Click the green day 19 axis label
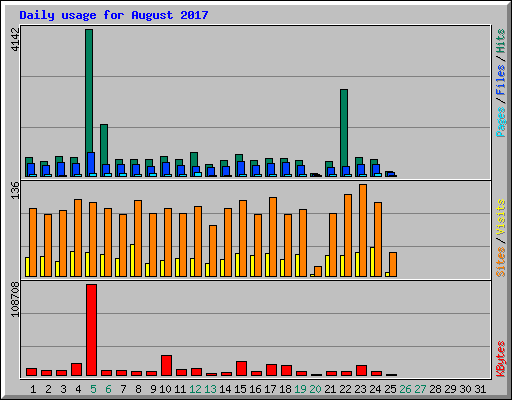This screenshot has width=512, height=400. (x=300, y=389)
